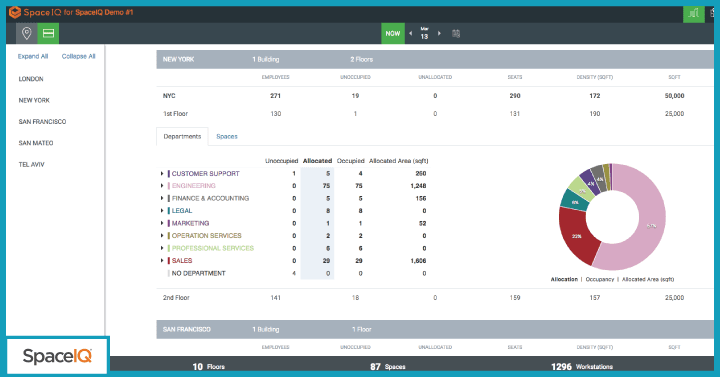
Task: Click the dark red Sales donut segment
Action: click(x=577, y=236)
